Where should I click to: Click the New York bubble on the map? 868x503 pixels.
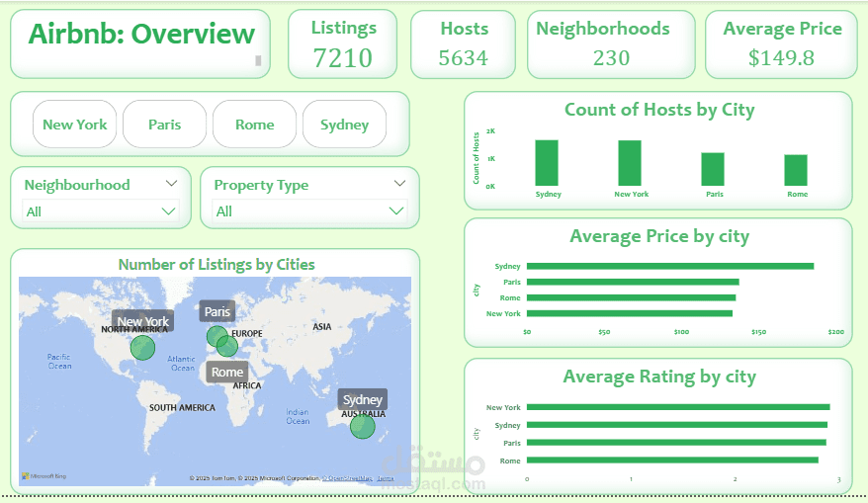tap(142, 348)
